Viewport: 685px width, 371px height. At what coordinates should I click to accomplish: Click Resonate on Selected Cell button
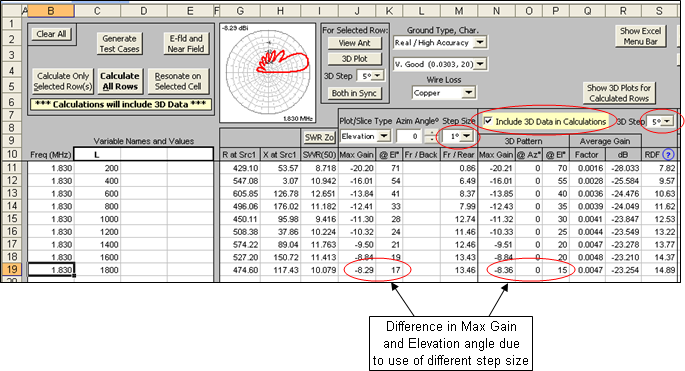click(x=178, y=81)
